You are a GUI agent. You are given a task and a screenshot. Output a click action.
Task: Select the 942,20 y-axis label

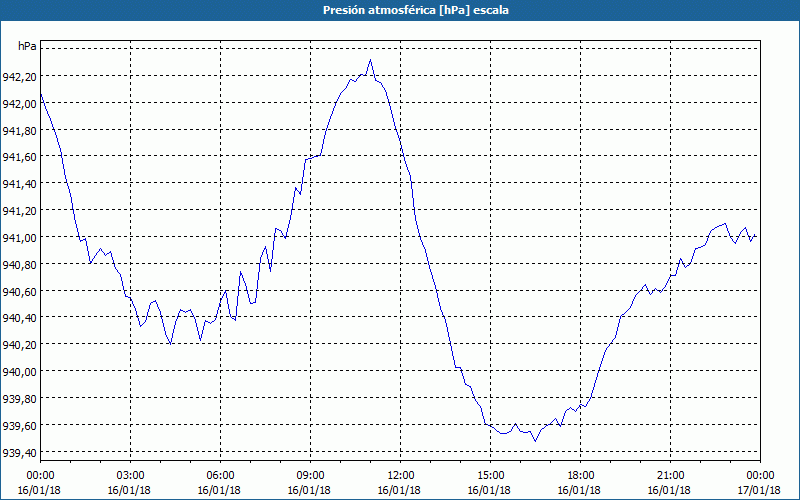coord(19,77)
